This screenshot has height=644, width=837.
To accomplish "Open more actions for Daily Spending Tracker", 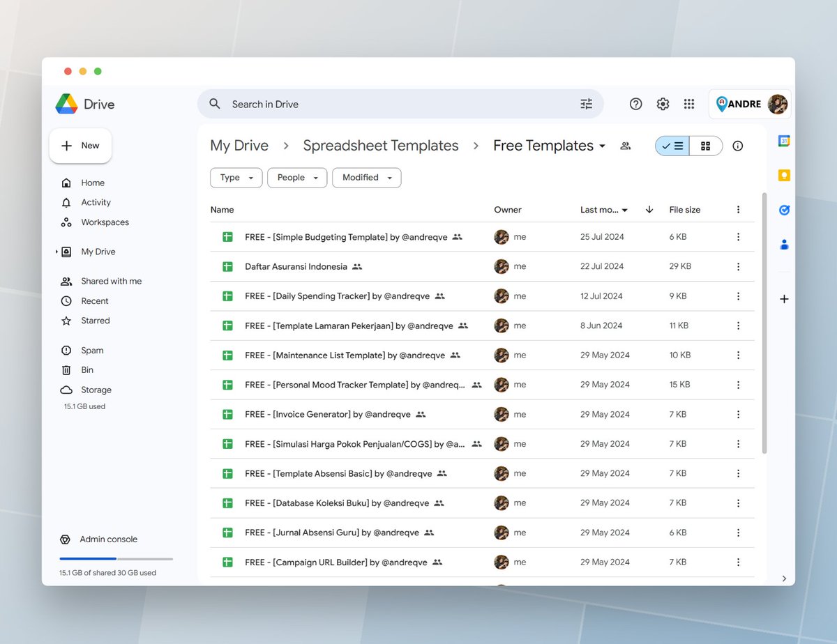I will [x=738, y=296].
